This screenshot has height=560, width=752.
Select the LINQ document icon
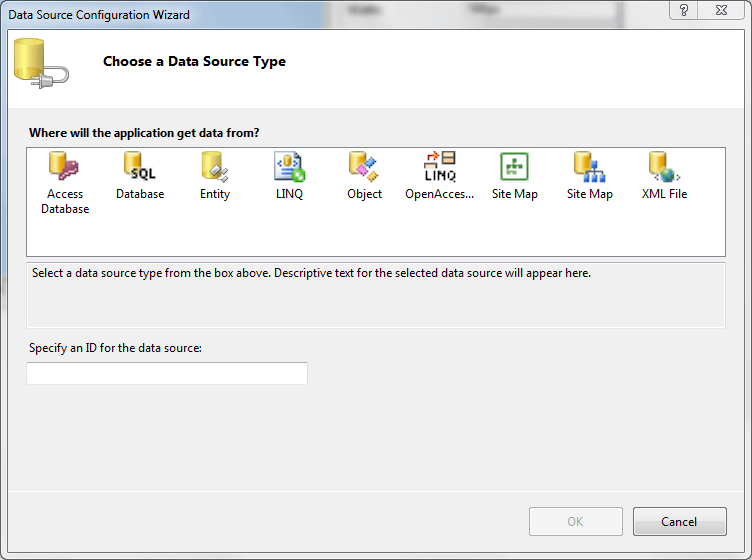click(x=290, y=166)
